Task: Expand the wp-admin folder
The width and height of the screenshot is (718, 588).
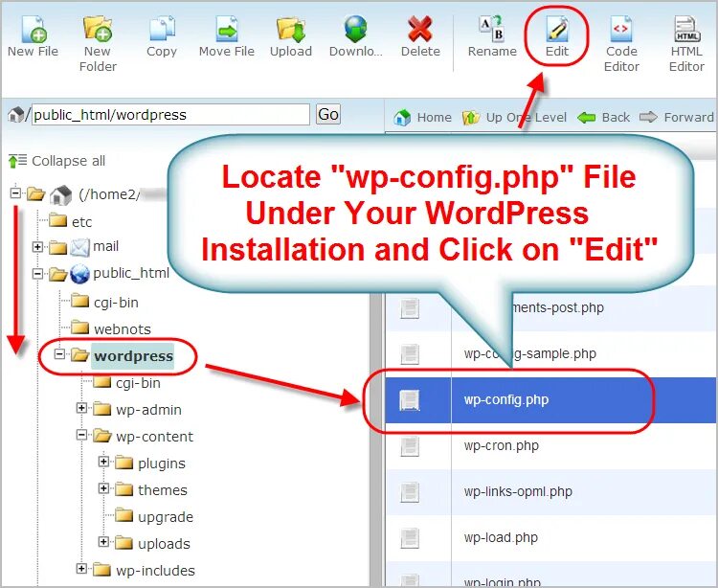Action: tap(81, 408)
